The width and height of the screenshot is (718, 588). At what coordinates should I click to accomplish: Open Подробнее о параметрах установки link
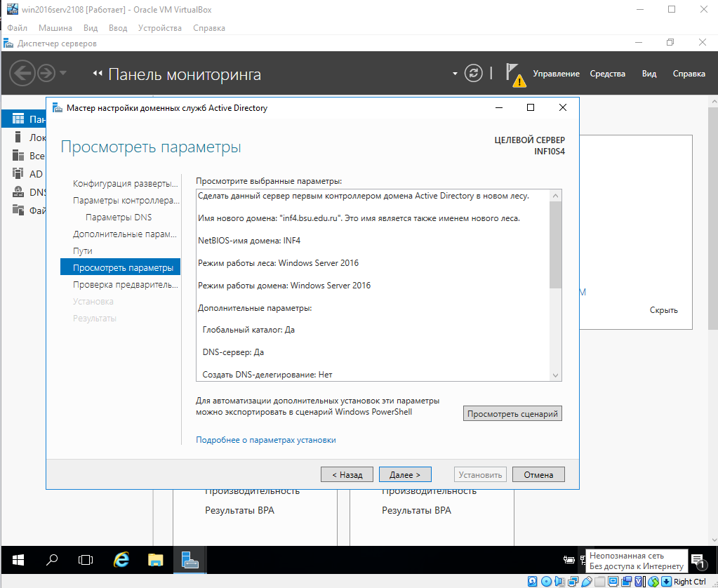(x=265, y=440)
